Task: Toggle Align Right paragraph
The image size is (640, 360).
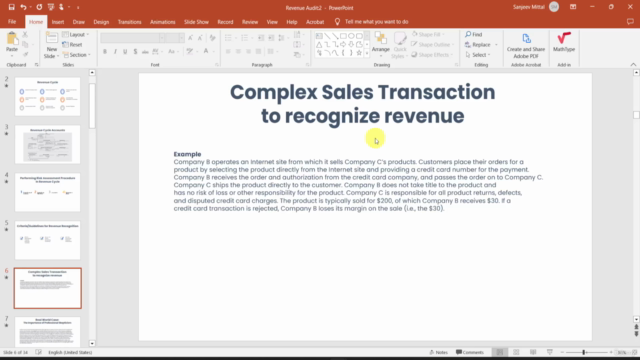Action: (248, 51)
